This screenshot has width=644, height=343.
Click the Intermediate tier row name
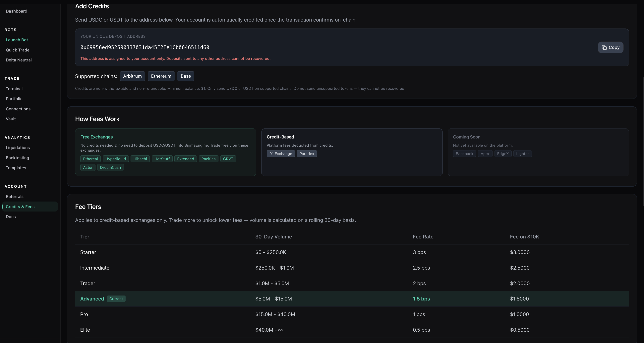coord(95,268)
